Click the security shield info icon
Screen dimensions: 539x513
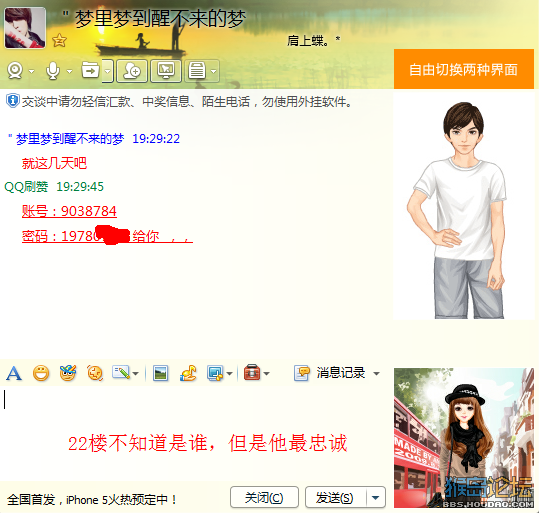pos(13,101)
